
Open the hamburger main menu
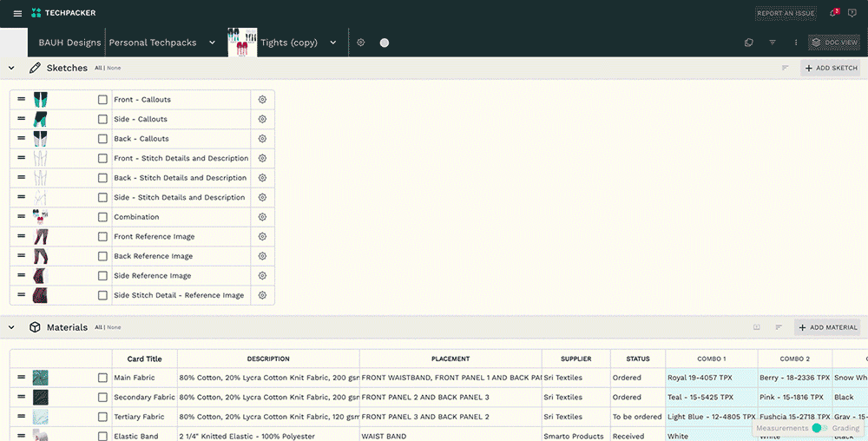pos(17,13)
